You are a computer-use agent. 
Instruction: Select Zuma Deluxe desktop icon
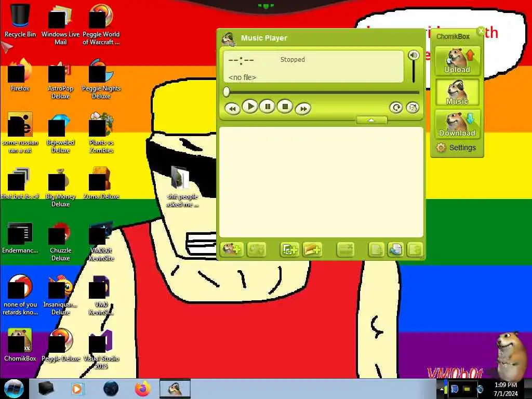[x=101, y=183]
